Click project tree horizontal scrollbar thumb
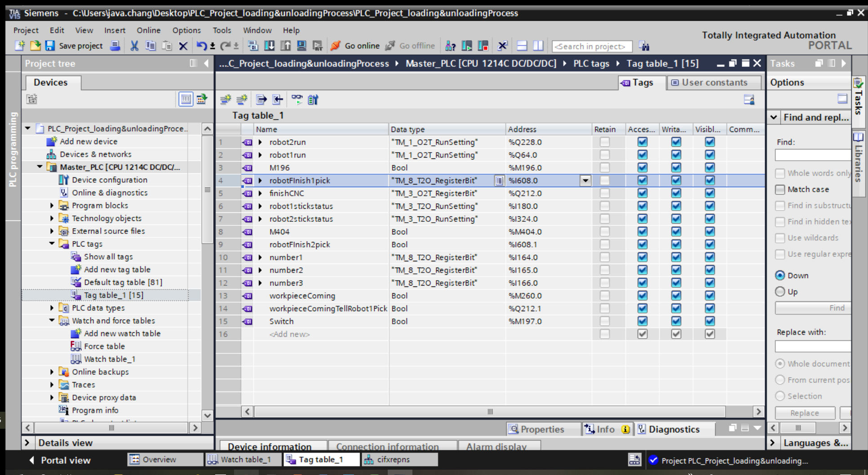 111,428
